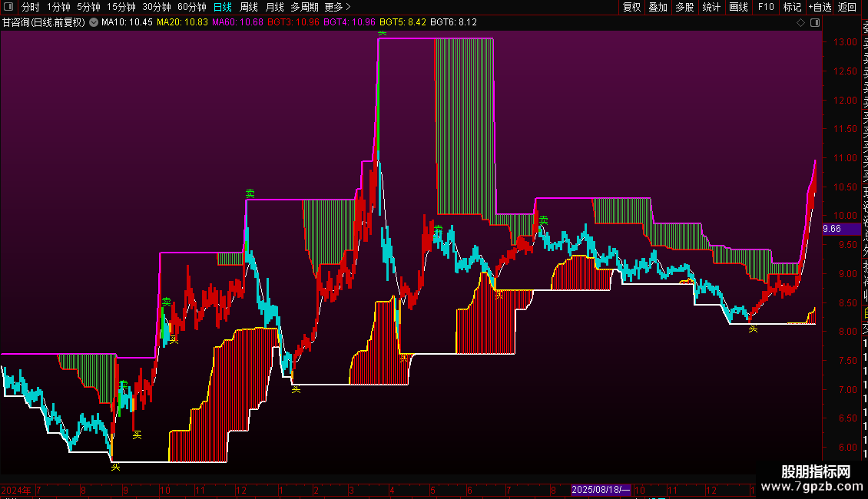The height and width of the screenshot is (499, 868).
Task: Click the green 卖 signal near 10.50 level
Action: point(250,193)
